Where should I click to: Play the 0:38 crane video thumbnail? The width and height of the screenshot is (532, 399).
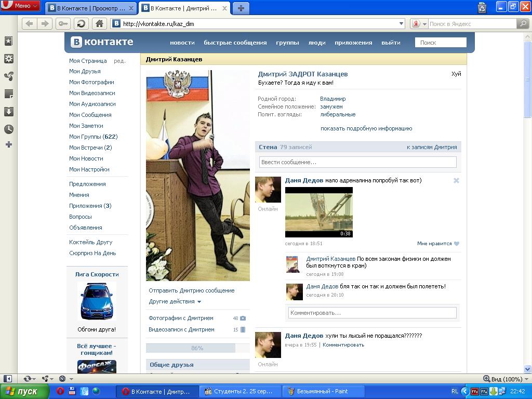318,212
